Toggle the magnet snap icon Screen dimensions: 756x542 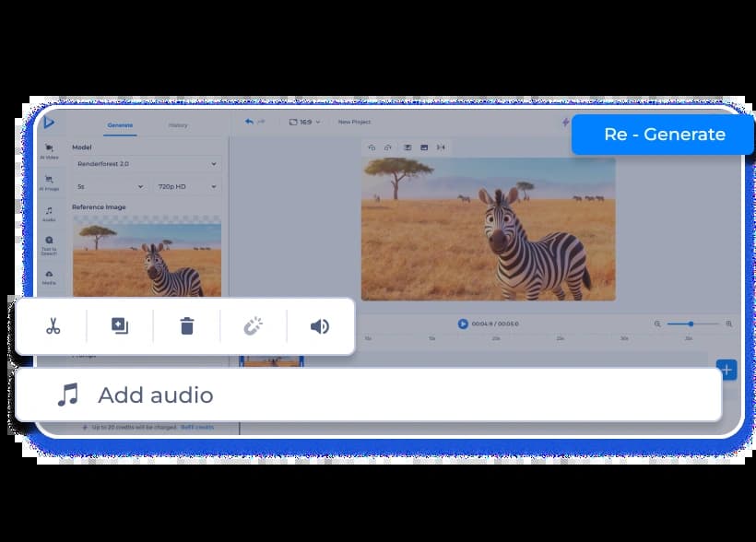(x=253, y=326)
